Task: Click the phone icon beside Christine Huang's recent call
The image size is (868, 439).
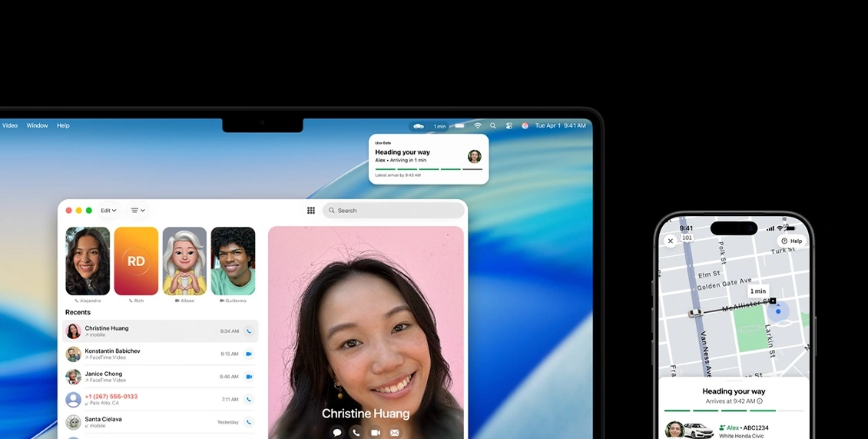Action: [248, 331]
